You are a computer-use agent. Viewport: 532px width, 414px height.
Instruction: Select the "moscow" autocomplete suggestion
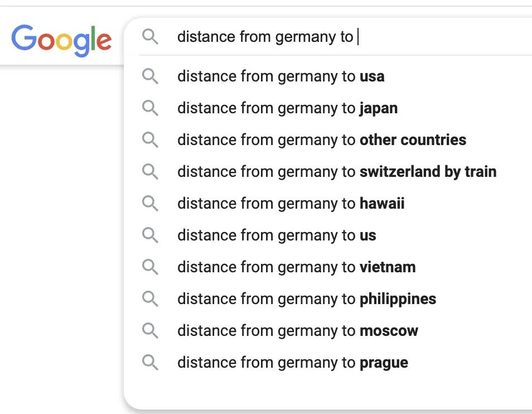coord(297,330)
